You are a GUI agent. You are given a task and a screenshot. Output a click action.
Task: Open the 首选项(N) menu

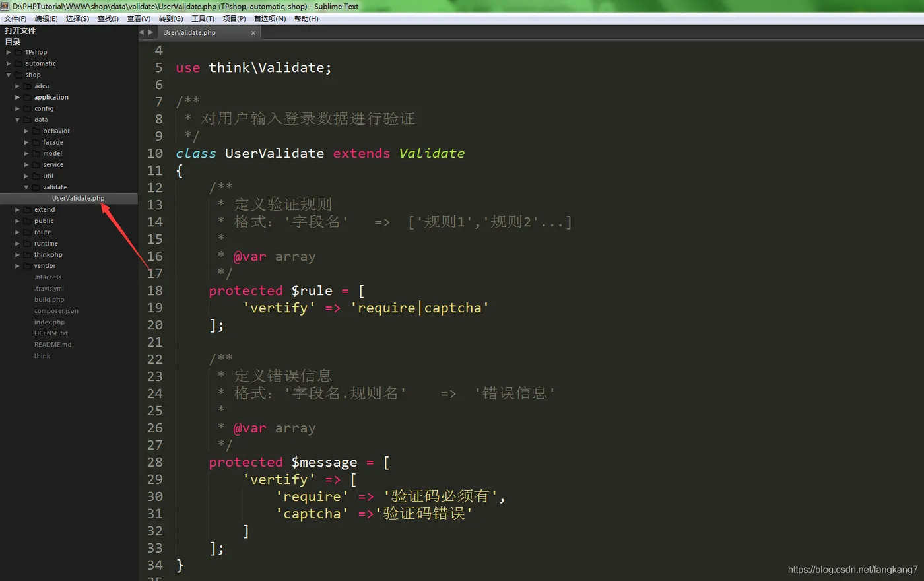270,18
